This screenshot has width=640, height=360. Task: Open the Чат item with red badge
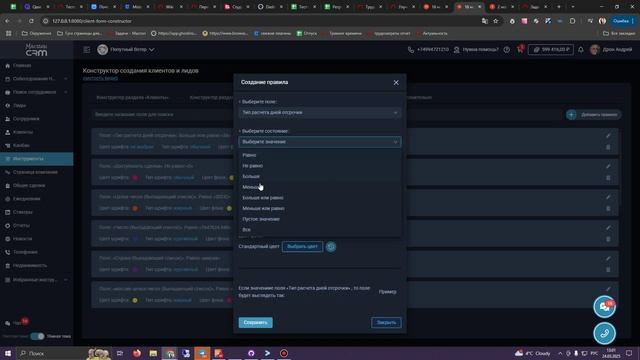(x=16, y=322)
